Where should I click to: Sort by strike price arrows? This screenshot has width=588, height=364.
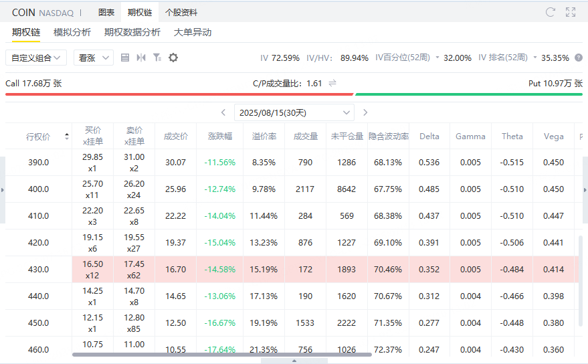coord(67,136)
